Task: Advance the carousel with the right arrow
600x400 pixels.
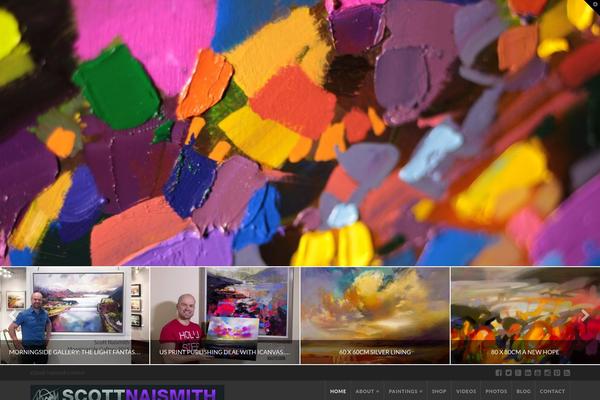Action: pyautogui.click(x=585, y=315)
